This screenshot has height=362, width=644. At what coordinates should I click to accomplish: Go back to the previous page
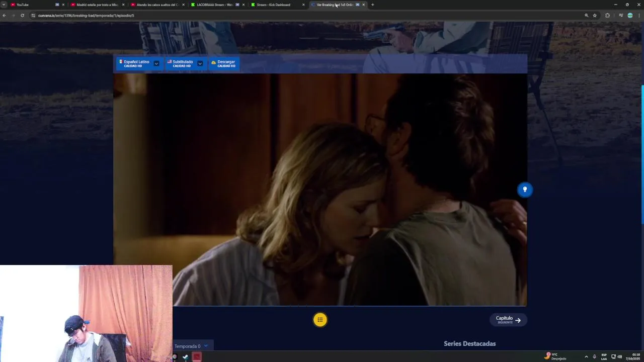tap(4, 16)
